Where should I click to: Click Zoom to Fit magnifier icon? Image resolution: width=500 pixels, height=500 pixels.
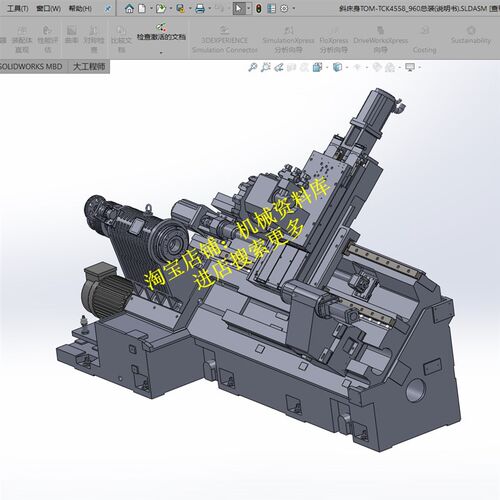point(253,67)
